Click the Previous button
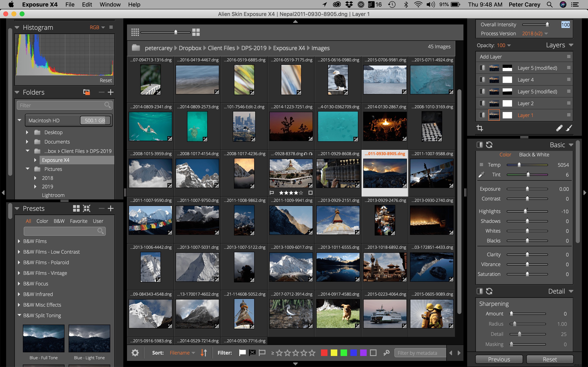The height and width of the screenshot is (367, 588). 499,359
